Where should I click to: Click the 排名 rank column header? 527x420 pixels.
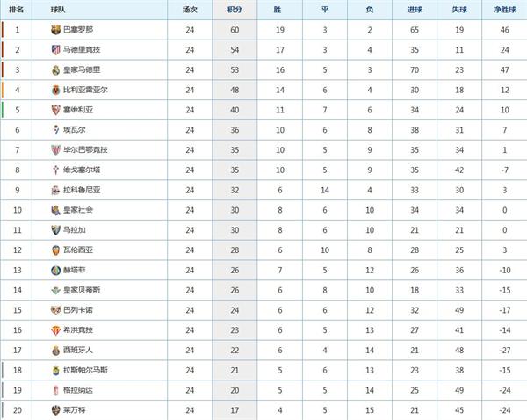point(18,10)
